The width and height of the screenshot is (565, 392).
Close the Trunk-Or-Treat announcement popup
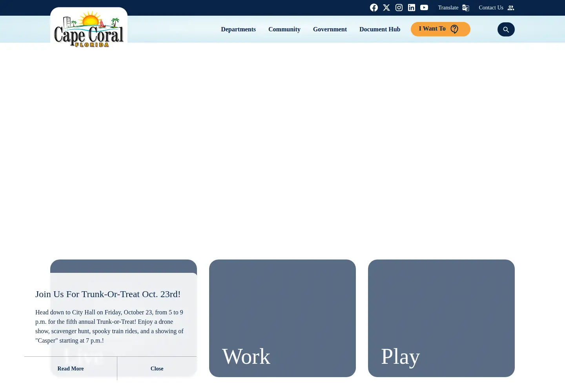(157, 368)
